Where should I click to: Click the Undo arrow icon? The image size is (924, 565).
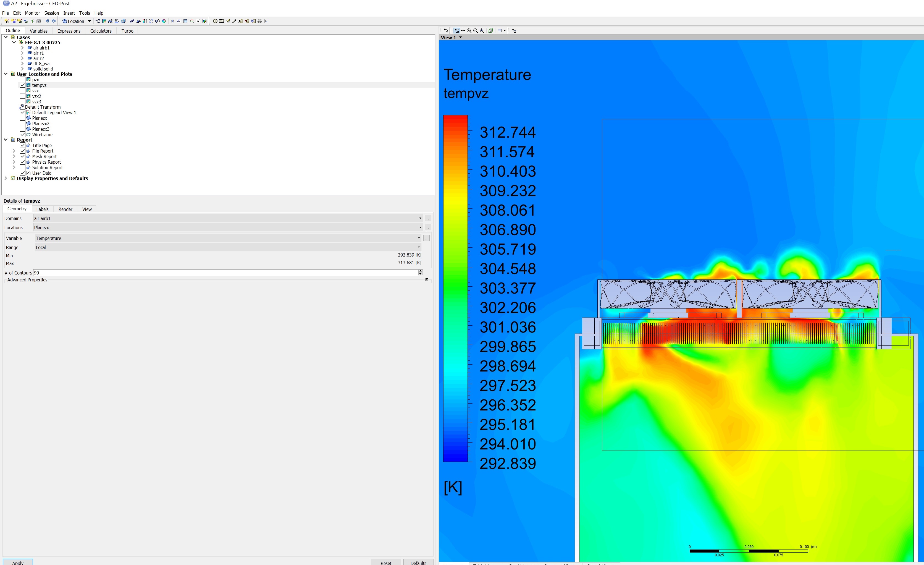[x=48, y=21]
